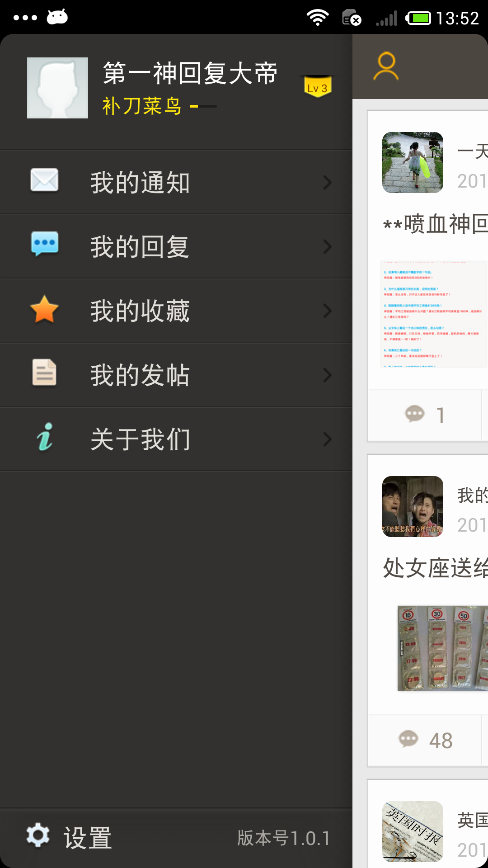Expand 关于我们 using right arrow
Image resolution: width=488 pixels, height=868 pixels.
(x=328, y=439)
